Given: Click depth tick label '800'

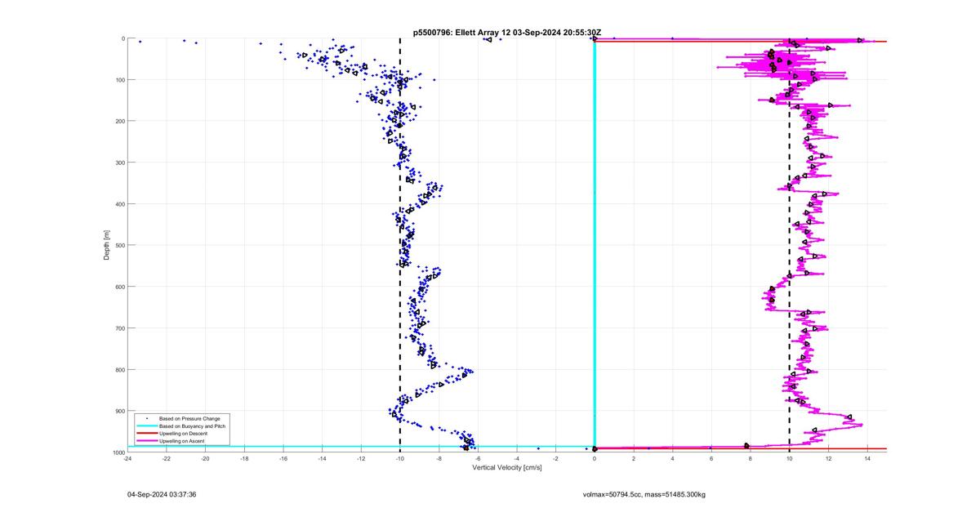Looking at the screenshot, I should click(x=119, y=370).
